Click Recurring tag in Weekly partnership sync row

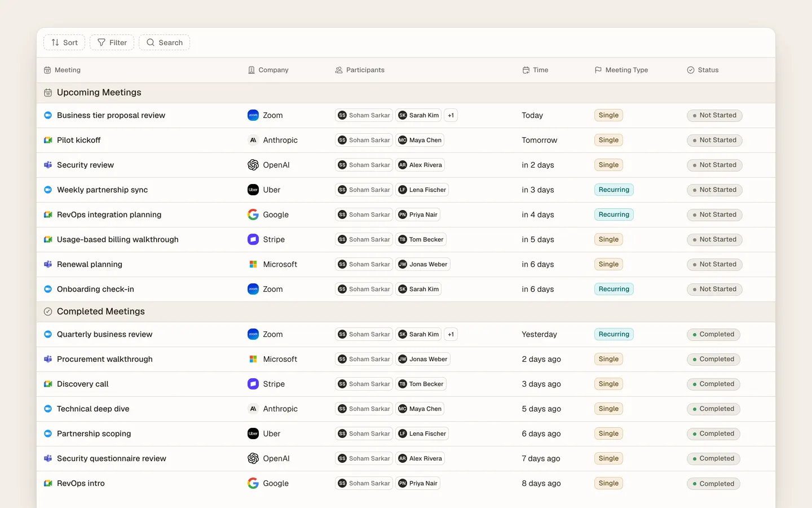coord(614,190)
